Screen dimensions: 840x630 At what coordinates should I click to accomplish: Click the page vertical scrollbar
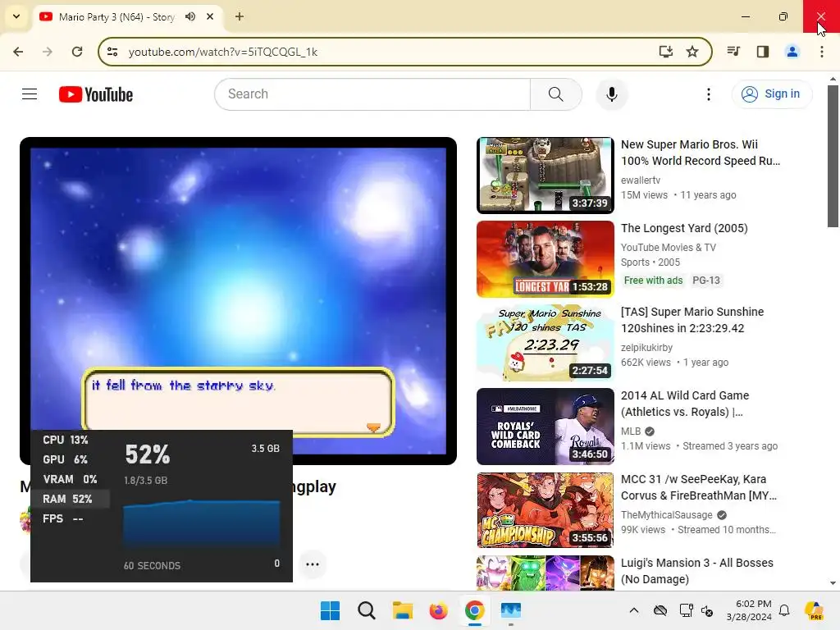[833, 156]
